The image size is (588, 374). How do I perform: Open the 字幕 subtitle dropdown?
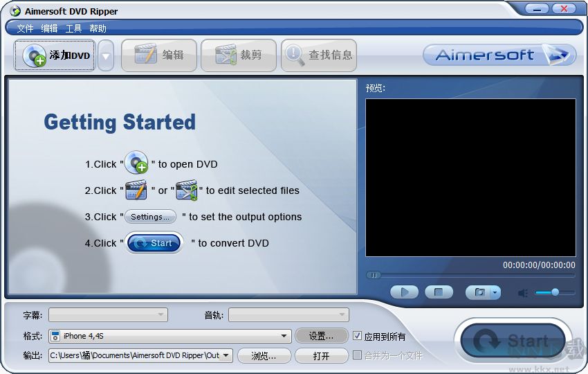point(108,314)
